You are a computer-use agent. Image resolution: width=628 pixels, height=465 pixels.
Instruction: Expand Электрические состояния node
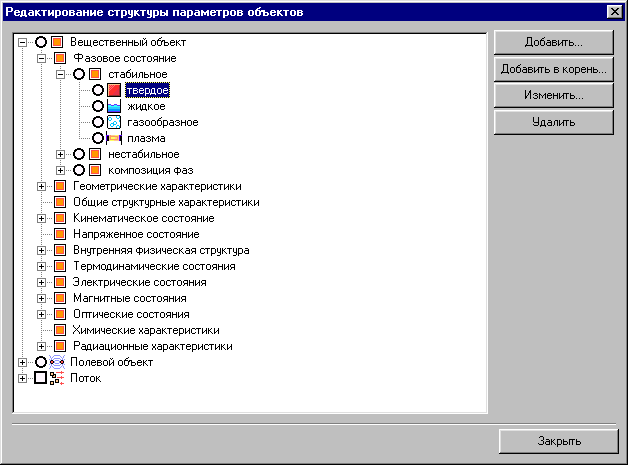click(x=41, y=282)
